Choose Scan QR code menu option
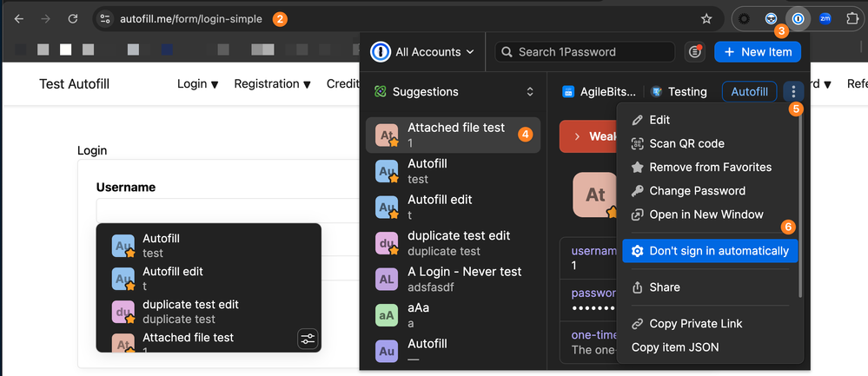Screen dimensions: 868x376 [710, 144]
